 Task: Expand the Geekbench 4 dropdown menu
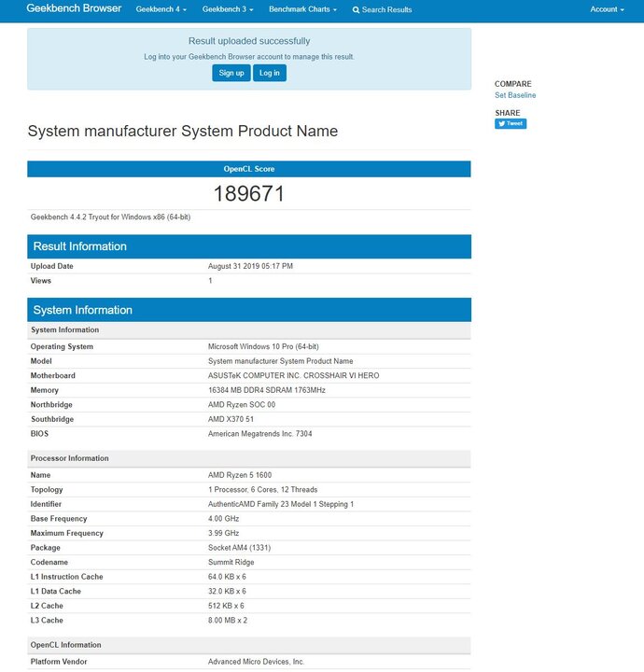coord(161,9)
